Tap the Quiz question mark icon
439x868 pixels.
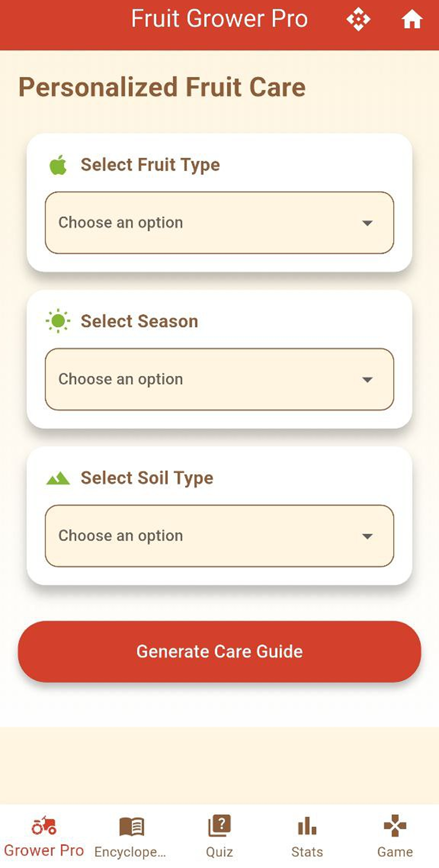click(219, 826)
